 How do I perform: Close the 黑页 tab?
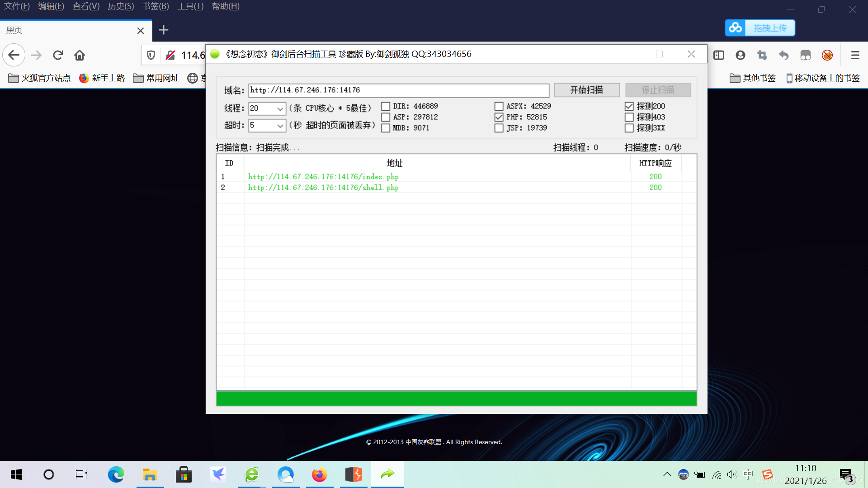[141, 30]
